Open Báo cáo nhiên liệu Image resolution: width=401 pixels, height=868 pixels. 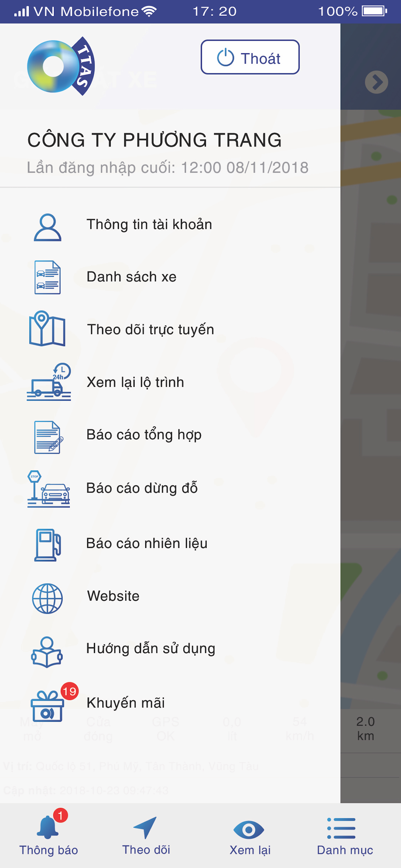point(147,543)
